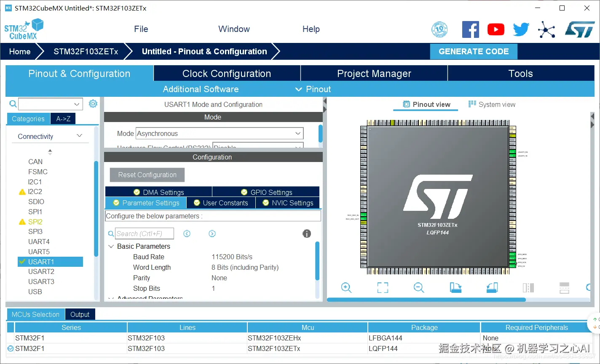Open the YouTube icon link

coord(496,29)
